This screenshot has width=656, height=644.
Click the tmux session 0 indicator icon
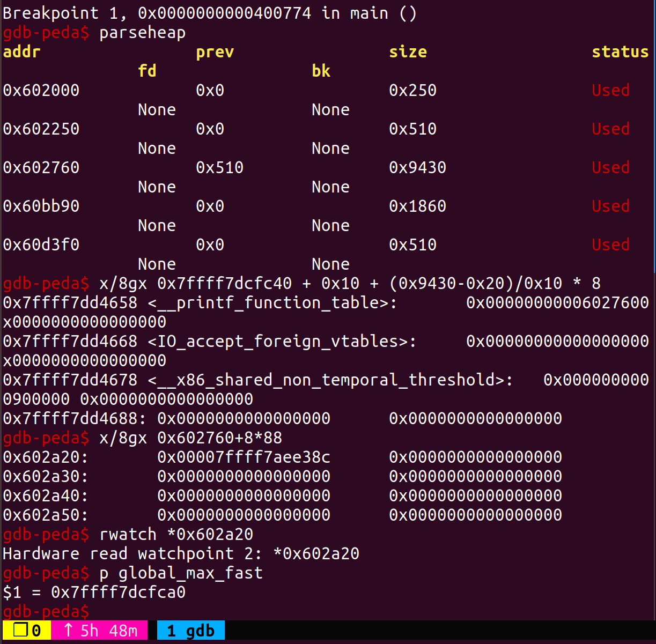26,631
